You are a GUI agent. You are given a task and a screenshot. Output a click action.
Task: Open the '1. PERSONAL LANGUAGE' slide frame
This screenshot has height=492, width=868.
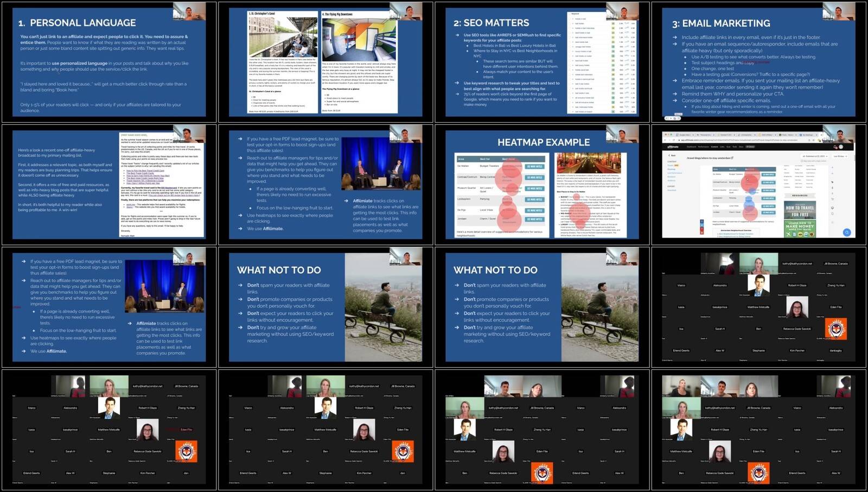pos(109,61)
